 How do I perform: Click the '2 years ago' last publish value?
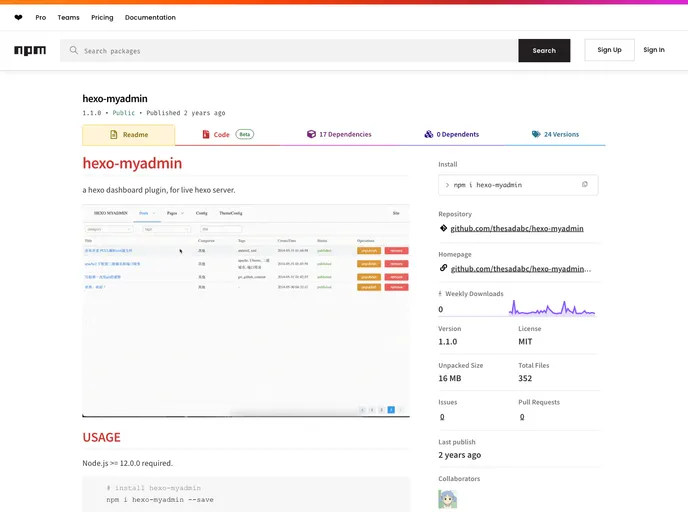point(459,455)
